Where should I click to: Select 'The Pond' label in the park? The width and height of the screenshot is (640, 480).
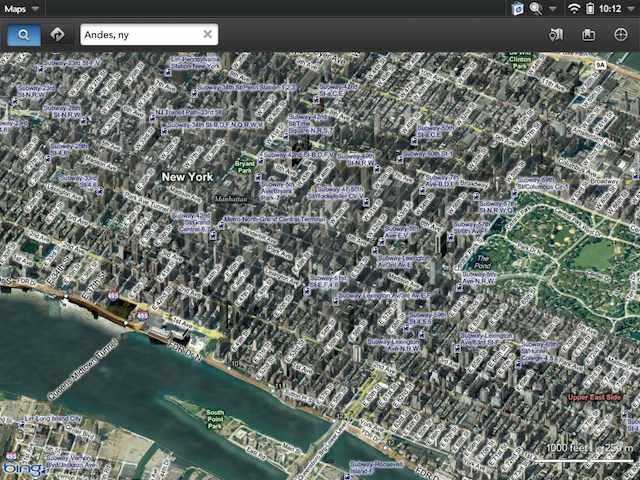click(482, 262)
